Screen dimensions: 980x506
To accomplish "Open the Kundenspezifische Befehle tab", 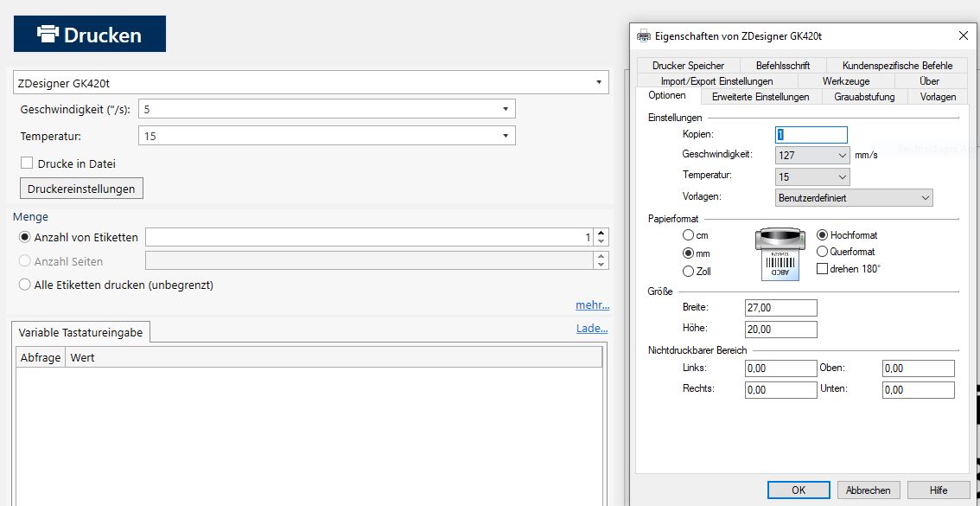I will (898, 65).
